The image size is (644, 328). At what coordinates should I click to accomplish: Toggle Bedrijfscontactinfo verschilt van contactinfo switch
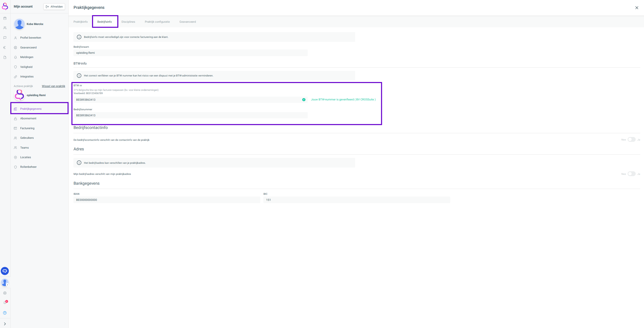[x=631, y=140]
